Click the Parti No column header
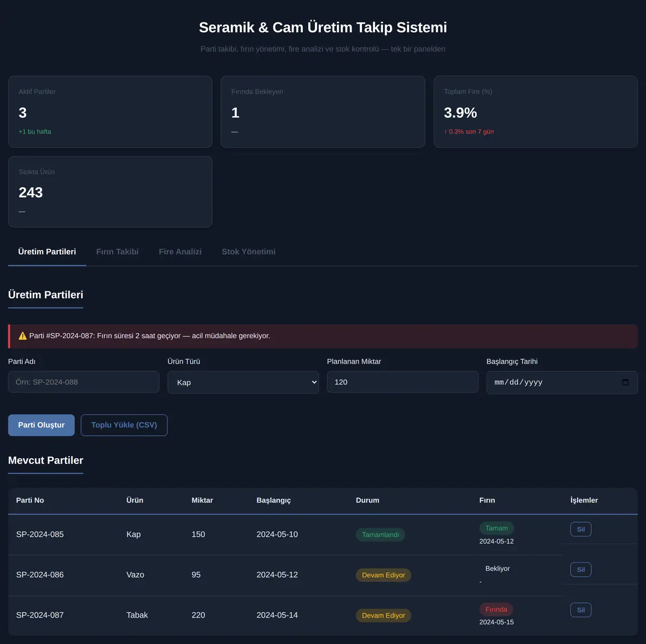Image resolution: width=646 pixels, height=644 pixels. 30,500
